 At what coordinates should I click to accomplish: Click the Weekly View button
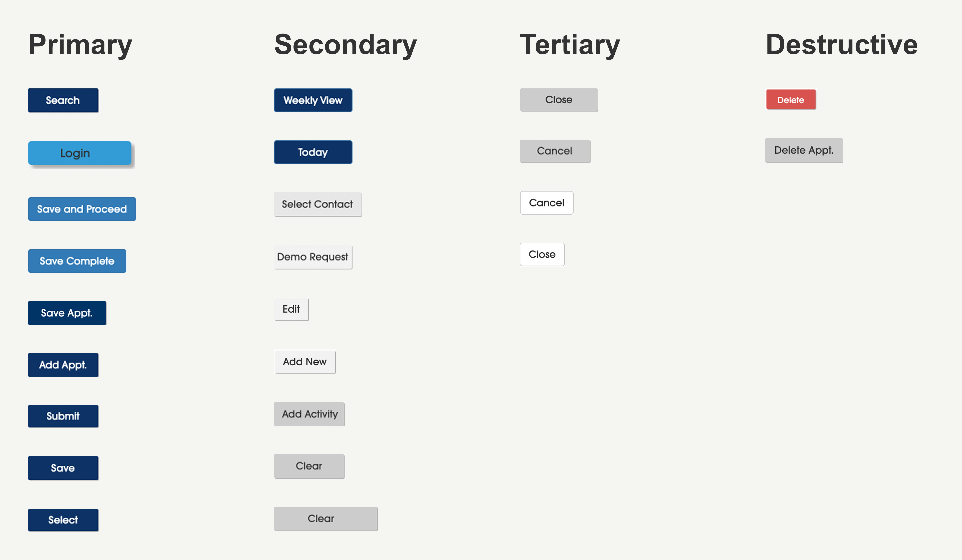(x=313, y=100)
